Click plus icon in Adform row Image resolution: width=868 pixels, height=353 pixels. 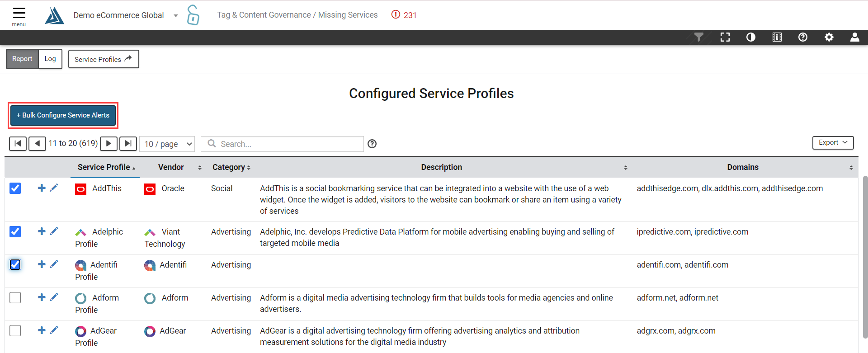pyautogui.click(x=42, y=297)
